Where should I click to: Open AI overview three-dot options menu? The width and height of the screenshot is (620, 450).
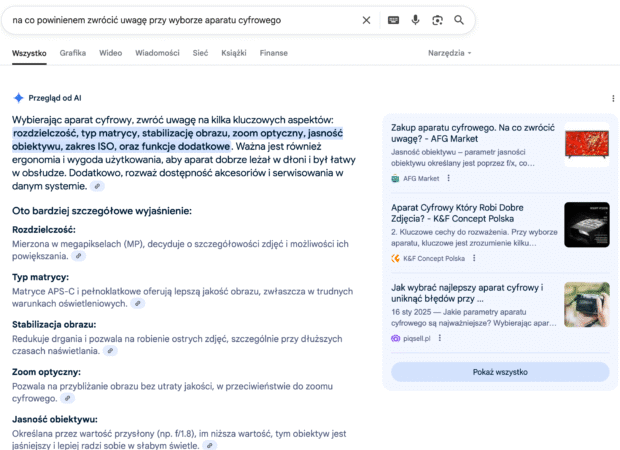(613, 98)
